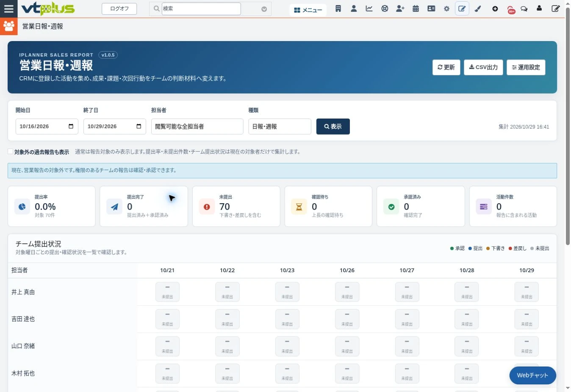Click the 未提出 summary card showing 70

point(236,207)
